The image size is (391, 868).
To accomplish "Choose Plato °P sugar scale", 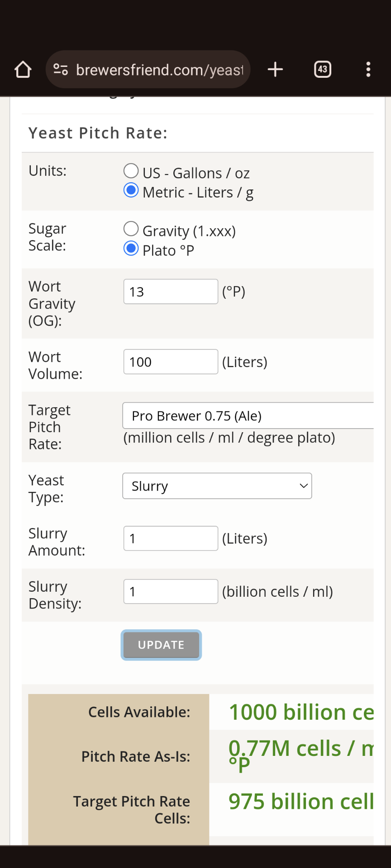I will tap(131, 249).
